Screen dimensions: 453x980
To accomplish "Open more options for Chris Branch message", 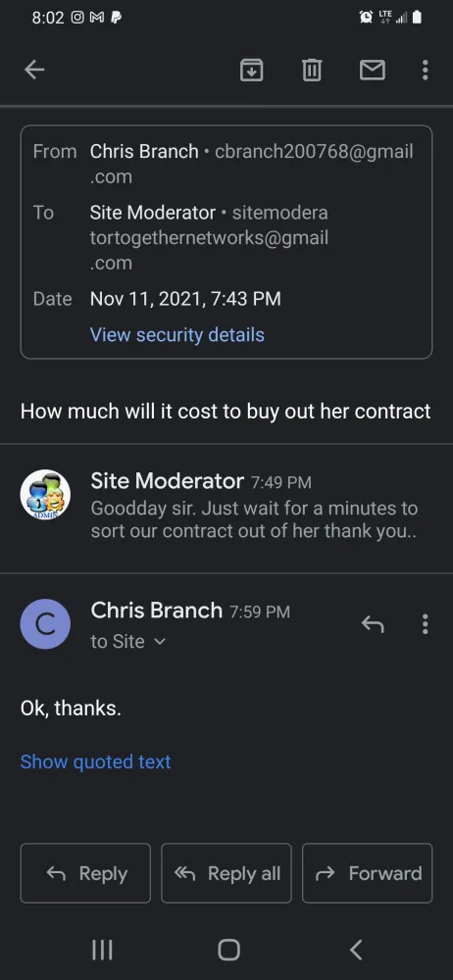I will [x=425, y=623].
